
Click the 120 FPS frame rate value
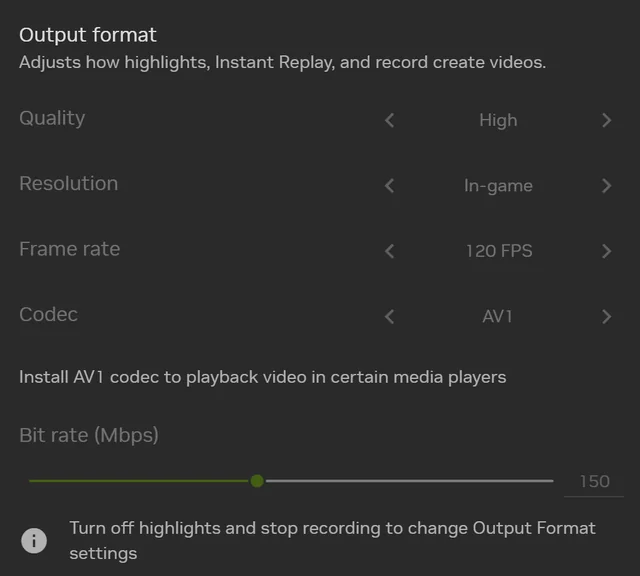coord(499,251)
